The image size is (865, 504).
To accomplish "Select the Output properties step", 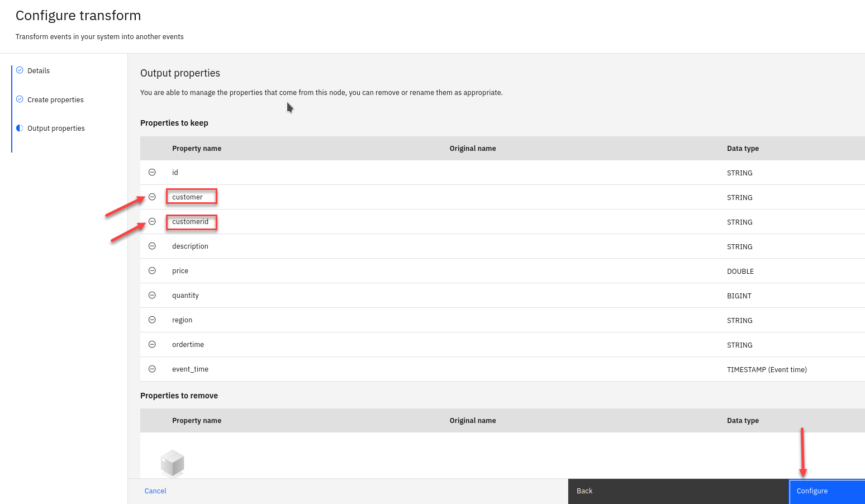I will coord(56,128).
